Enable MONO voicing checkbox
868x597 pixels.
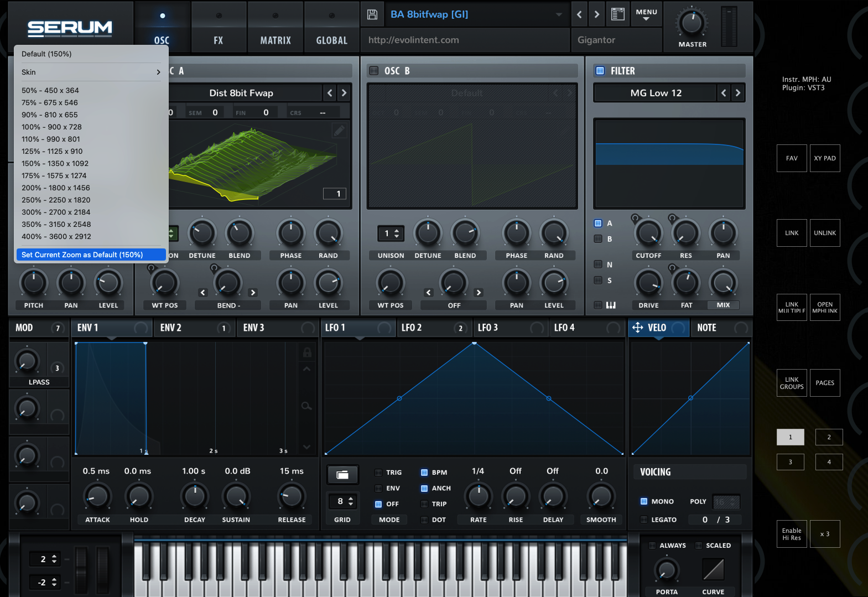(x=644, y=501)
